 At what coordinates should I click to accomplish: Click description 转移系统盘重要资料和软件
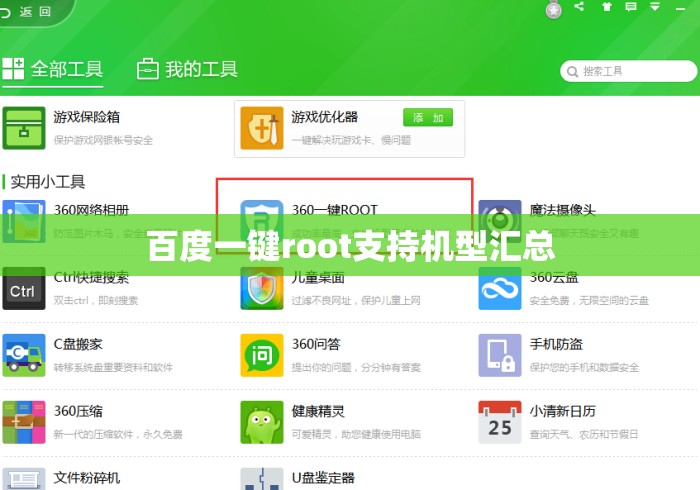click(x=113, y=368)
